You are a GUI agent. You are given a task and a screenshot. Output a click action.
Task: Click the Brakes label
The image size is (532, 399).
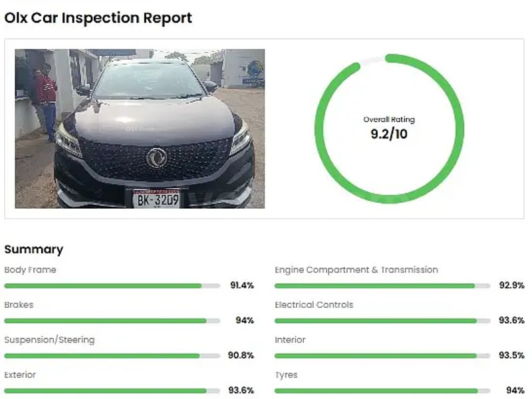(19, 305)
